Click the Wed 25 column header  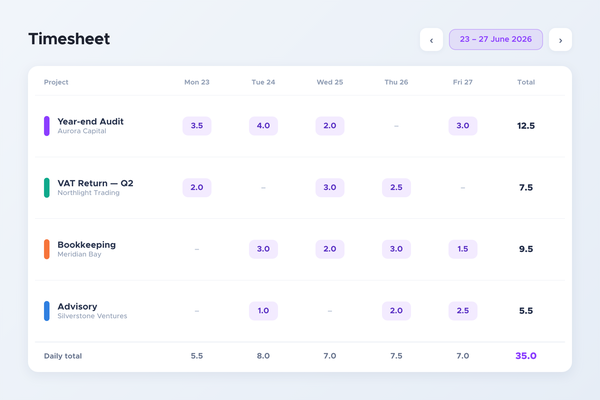click(x=330, y=82)
